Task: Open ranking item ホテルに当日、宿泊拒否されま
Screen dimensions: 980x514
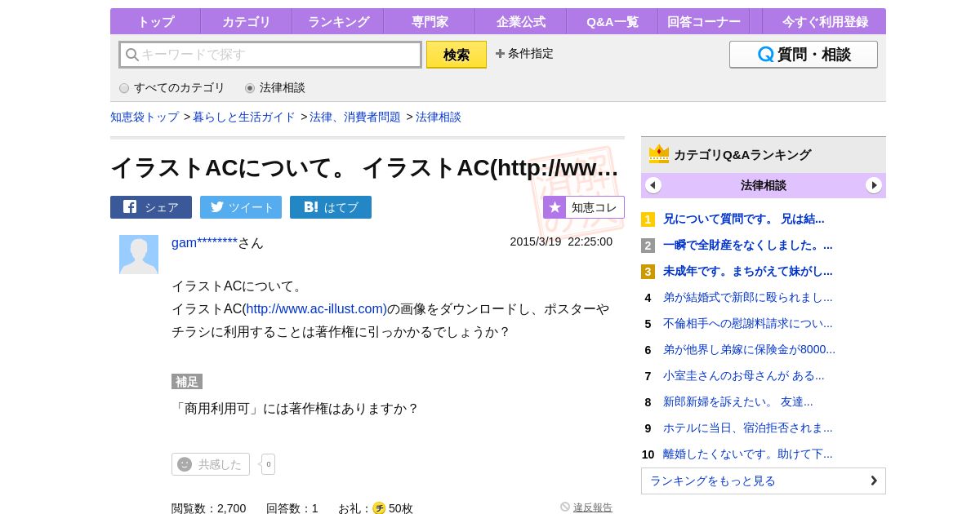Action: [747, 428]
